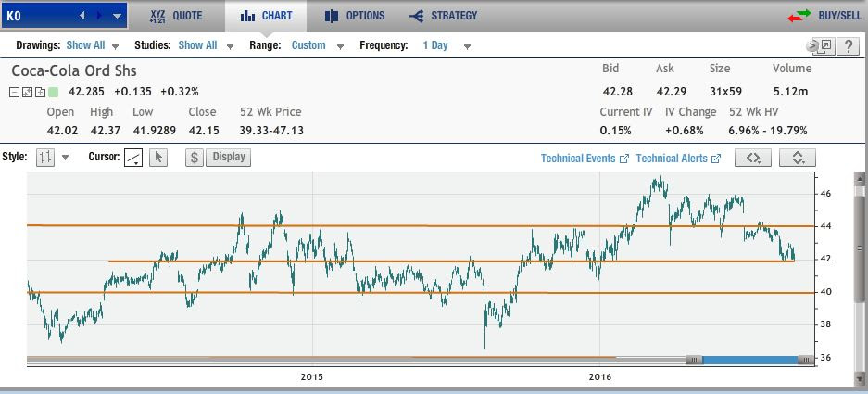Click the Bid value 42.28
The image size is (868, 394).
tap(617, 92)
